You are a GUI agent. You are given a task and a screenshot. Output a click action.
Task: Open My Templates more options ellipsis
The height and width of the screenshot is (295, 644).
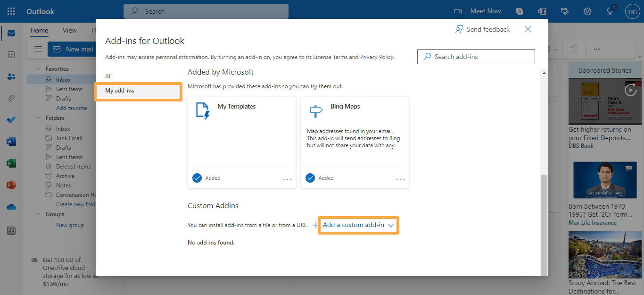[x=287, y=179]
